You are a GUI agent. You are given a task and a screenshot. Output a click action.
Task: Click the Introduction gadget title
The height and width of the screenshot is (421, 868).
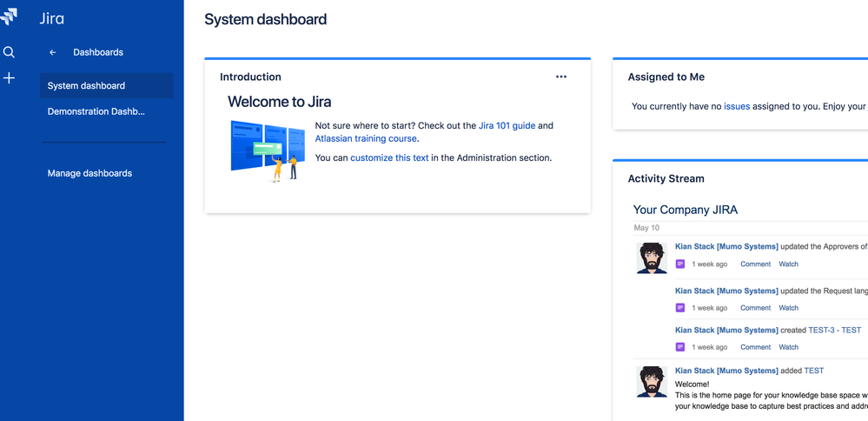click(x=250, y=77)
